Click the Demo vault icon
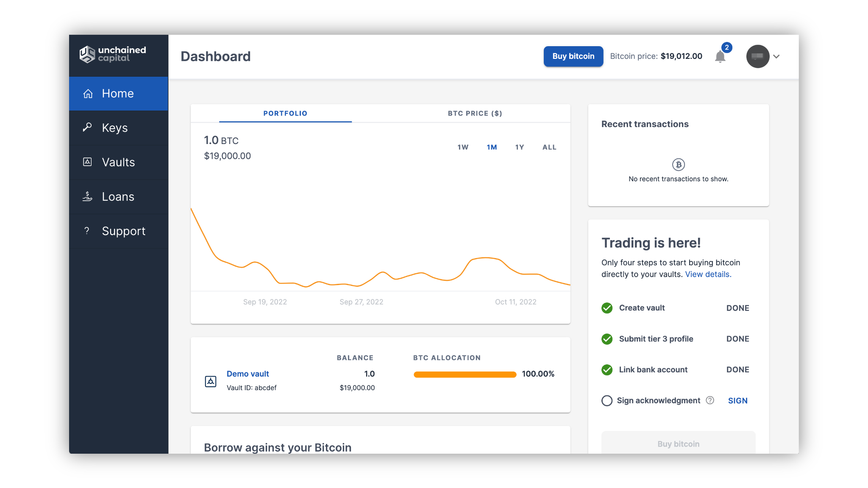The width and height of the screenshot is (868, 488). coord(211,381)
